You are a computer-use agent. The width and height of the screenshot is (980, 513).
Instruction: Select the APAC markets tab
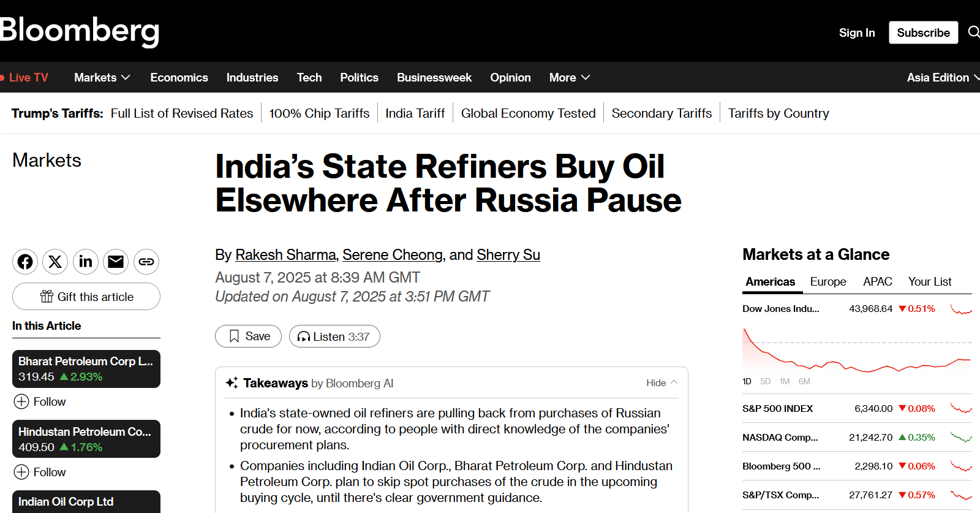[x=878, y=281]
